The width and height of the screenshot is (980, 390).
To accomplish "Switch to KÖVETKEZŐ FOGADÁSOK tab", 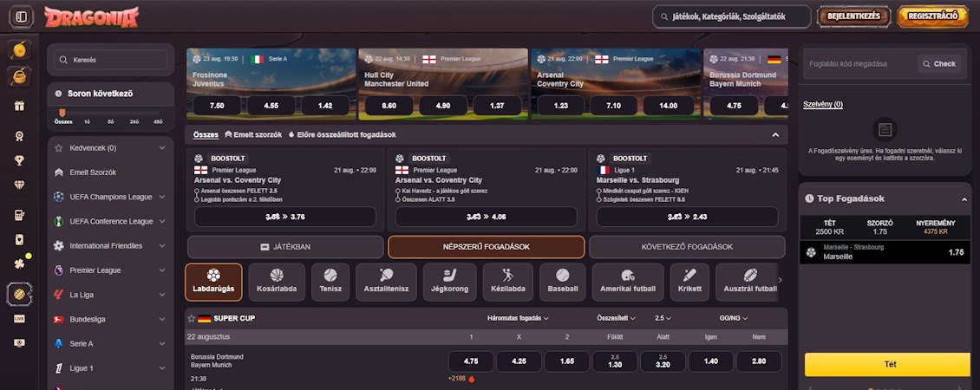I will click(x=687, y=247).
